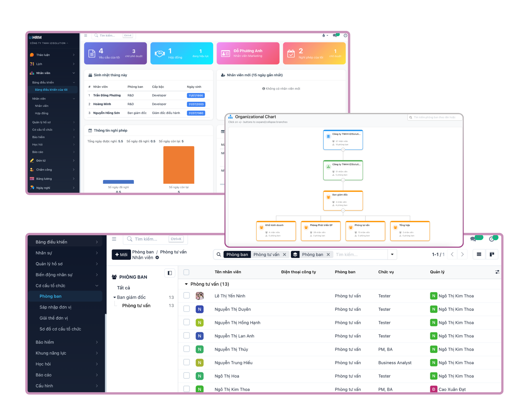Open the Ngày nghỉ sidebar item
Screen dimensions: 532x414
click(x=52, y=188)
